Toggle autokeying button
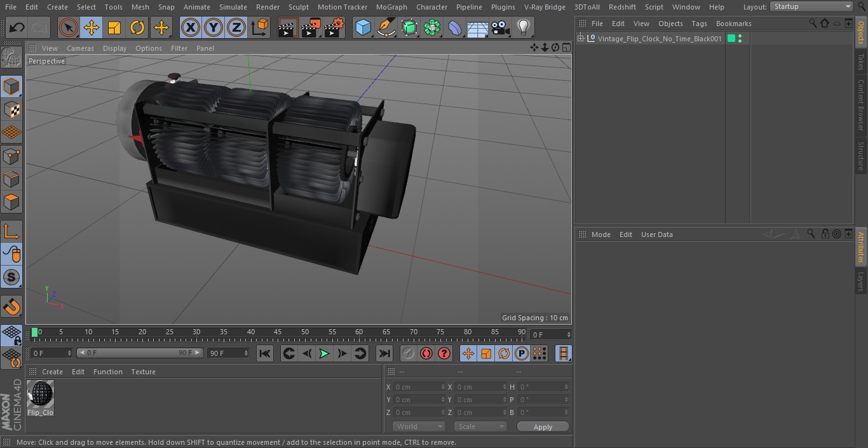 pos(426,353)
